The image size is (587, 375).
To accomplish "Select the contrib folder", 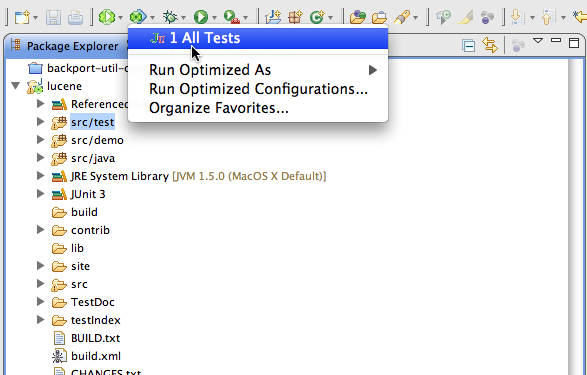I will 90,230.
